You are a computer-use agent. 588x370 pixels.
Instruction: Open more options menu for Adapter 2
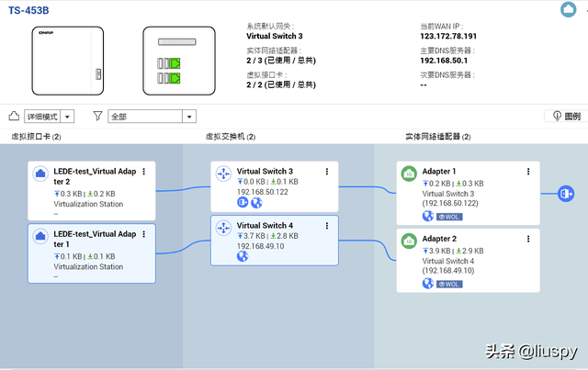click(x=528, y=239)
